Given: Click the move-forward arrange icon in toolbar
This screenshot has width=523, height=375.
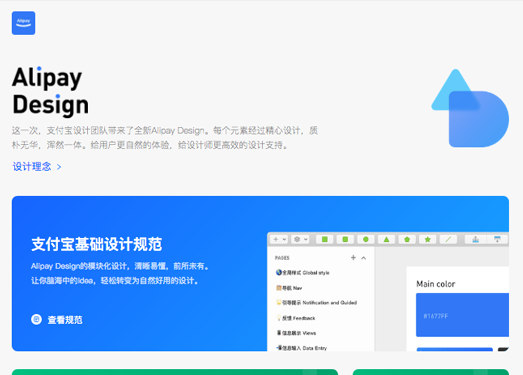Looking at the screenshot, I should 476,239.
